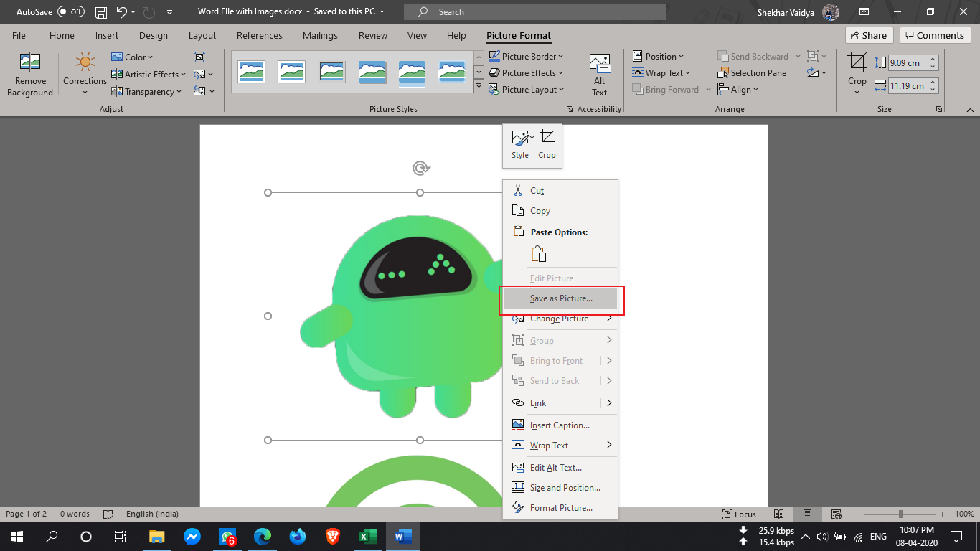Choose Edit Alt Text from context menu

[560, 468]
